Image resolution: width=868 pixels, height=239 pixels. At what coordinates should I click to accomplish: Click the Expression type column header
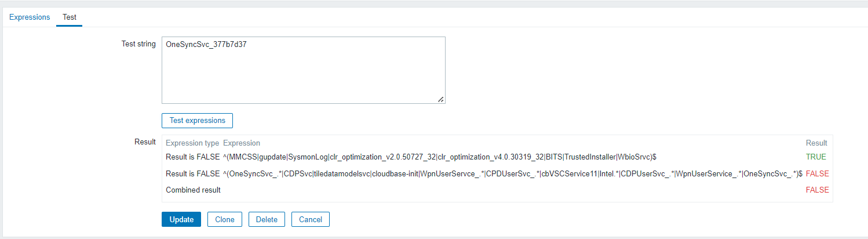pos(192,143)
